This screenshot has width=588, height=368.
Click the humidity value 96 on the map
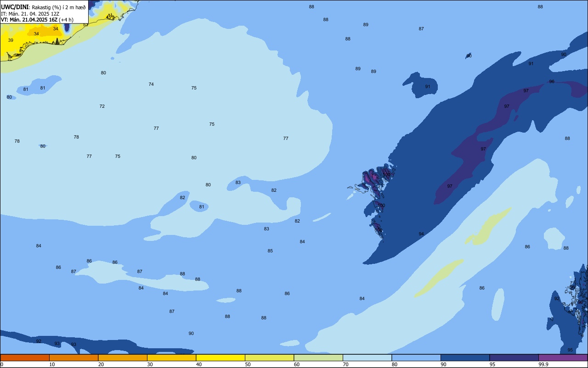[x=552, y=82]
